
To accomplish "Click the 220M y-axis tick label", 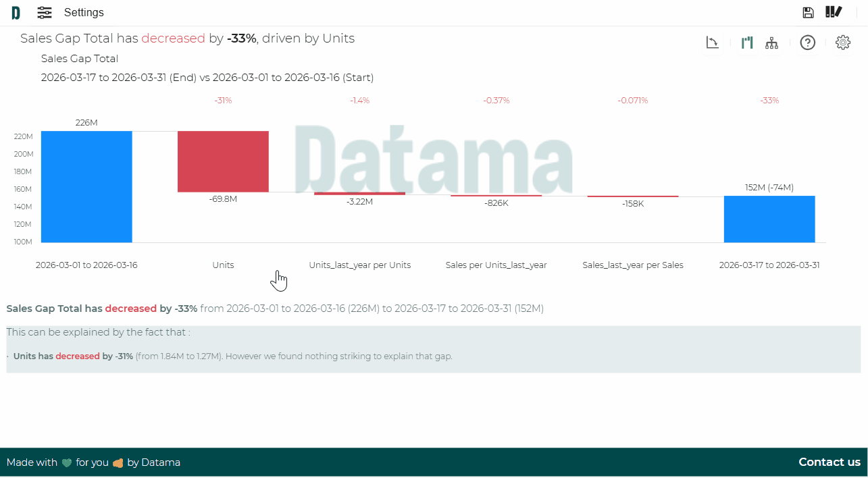I will pos(23,136).
